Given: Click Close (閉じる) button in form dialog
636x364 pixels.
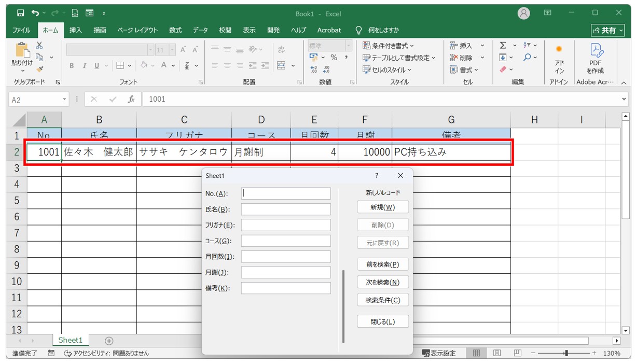Looking at the screenshot, I should [x=383, y=321].
